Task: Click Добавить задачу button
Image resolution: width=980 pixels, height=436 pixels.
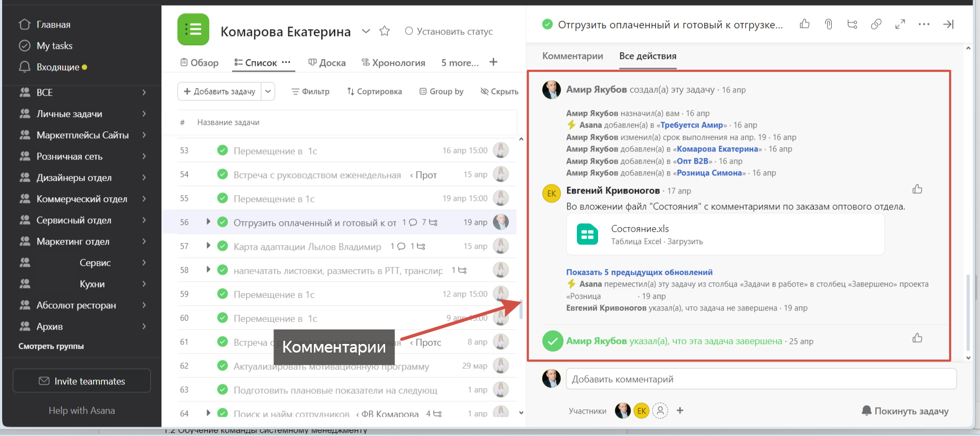Action: pos(220,91)
